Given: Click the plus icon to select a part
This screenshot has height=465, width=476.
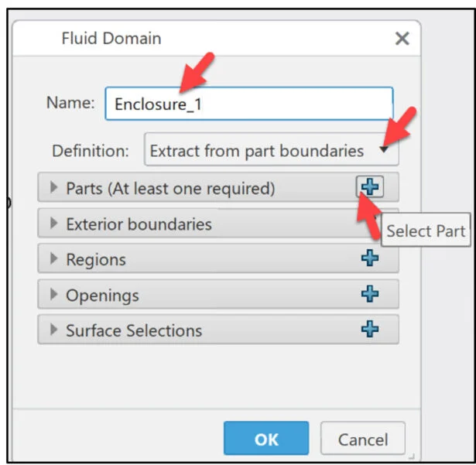Looking at the screenshot, I should click(370, 187).
